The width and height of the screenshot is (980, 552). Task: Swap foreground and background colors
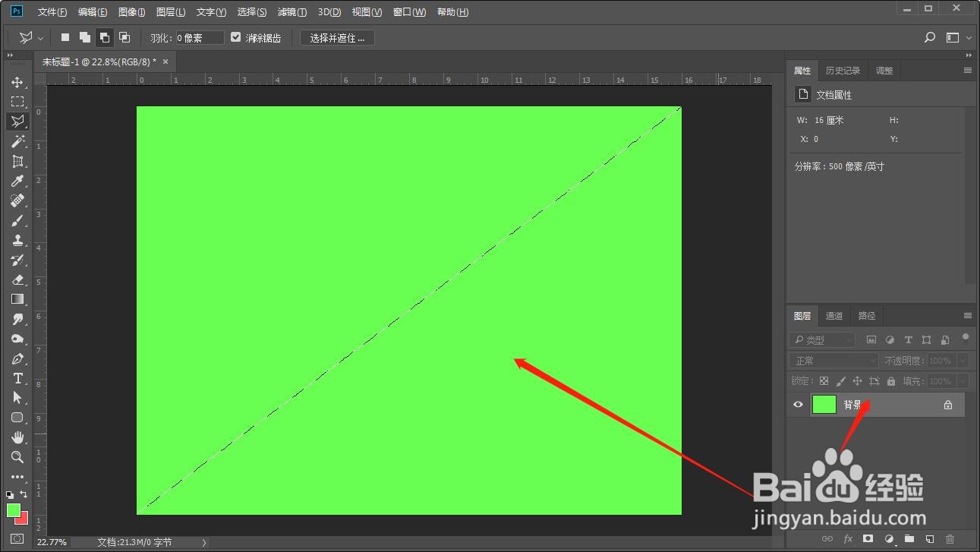tap(24, 494)
